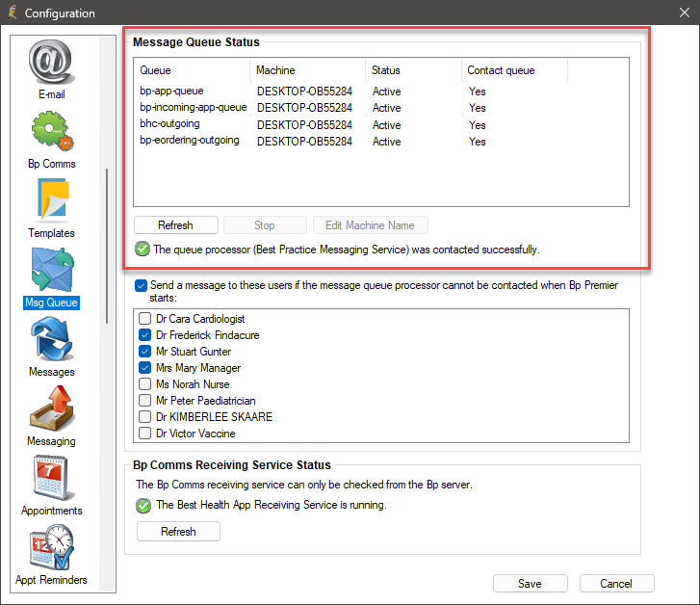This screenshot has width=700, height=605.
Task: Click the Edit Machine Name button
Action: click(370, 225)
